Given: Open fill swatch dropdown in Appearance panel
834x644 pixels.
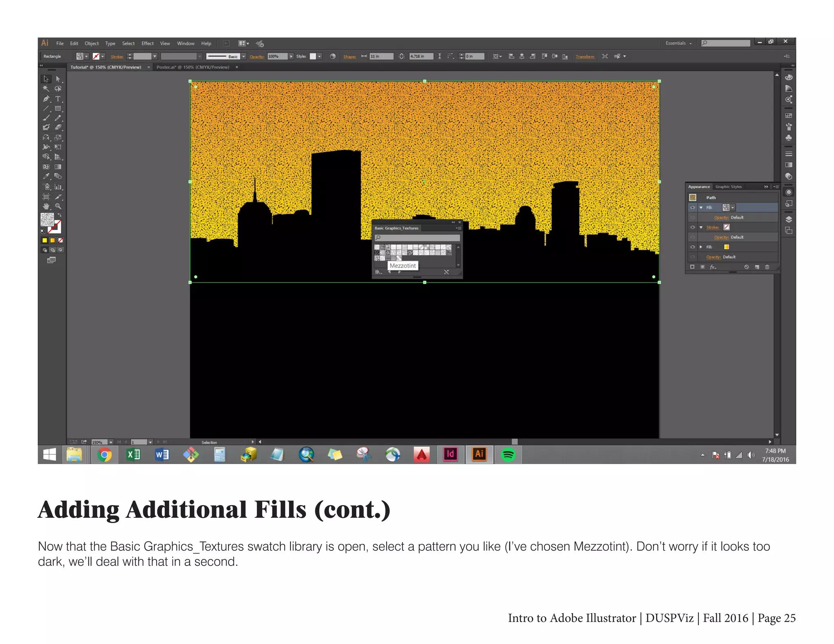Looking at the screenshot, I should (733, 208).
